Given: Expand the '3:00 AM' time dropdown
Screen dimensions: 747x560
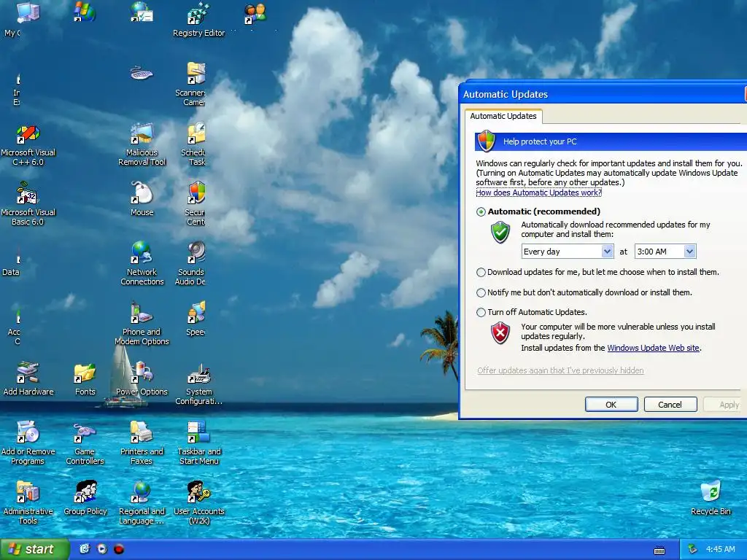Looking at the screenshot, I should click(689, 252).
